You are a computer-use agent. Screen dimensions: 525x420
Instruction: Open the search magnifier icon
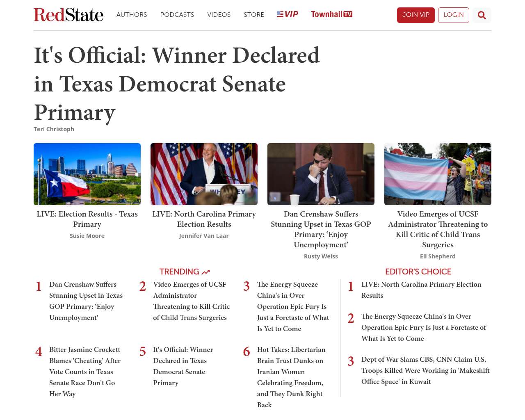click(x=482, y=15)
